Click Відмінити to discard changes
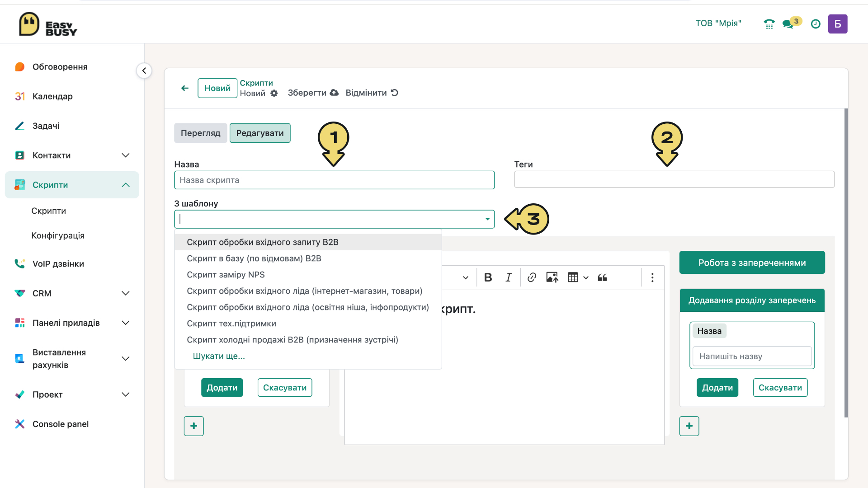868x488 pixels. [372, 93]
